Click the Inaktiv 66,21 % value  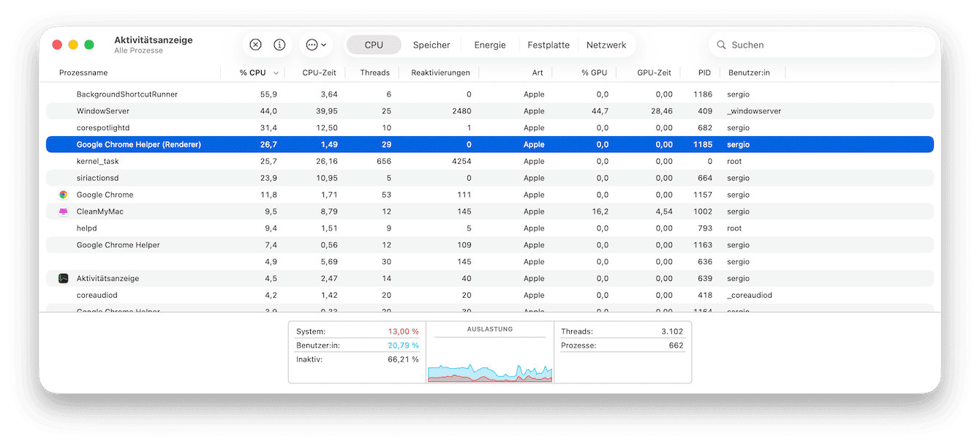pos(403,359)
